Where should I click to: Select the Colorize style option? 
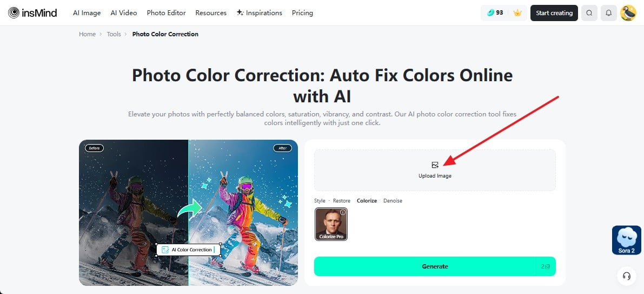[367, 201]
